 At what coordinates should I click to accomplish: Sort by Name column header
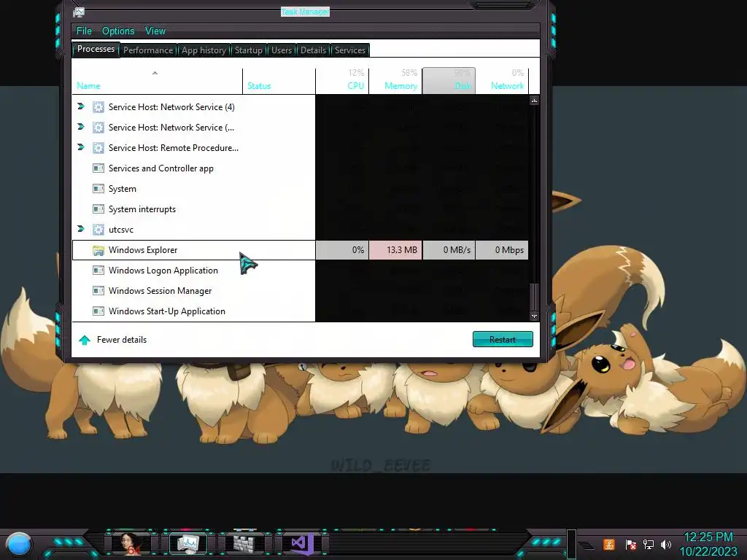point(158,82)
